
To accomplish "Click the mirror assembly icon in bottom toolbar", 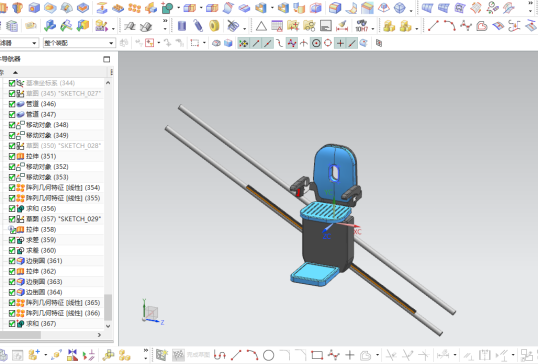I will coord(72,355).
